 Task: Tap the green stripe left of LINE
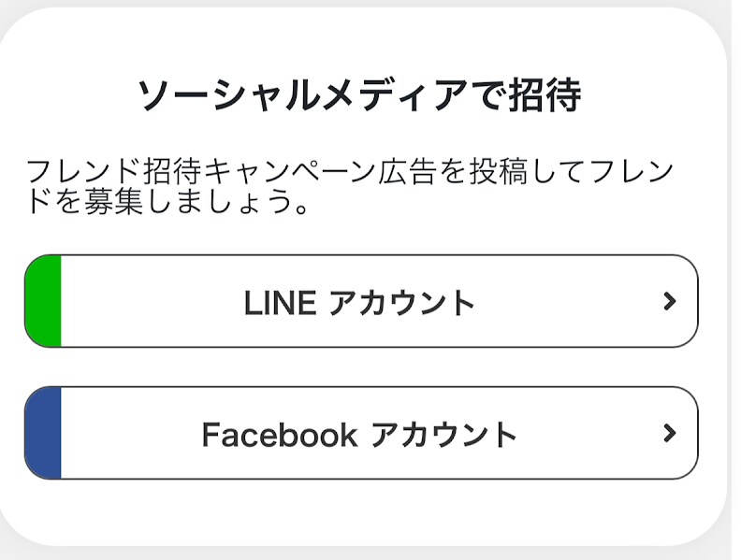(x=44, y=301)
